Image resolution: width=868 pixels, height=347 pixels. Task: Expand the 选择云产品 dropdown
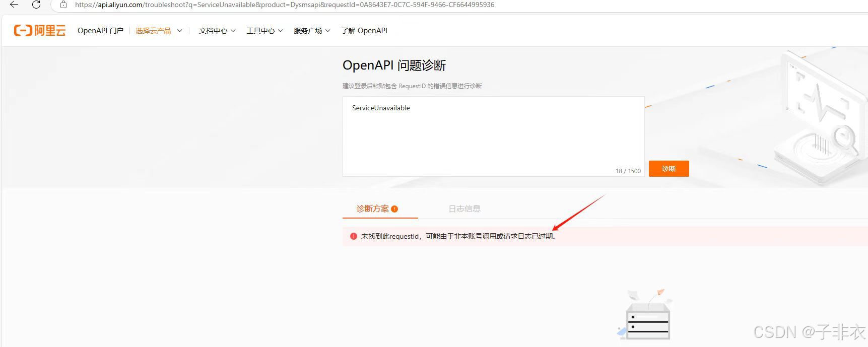point(159,31)
